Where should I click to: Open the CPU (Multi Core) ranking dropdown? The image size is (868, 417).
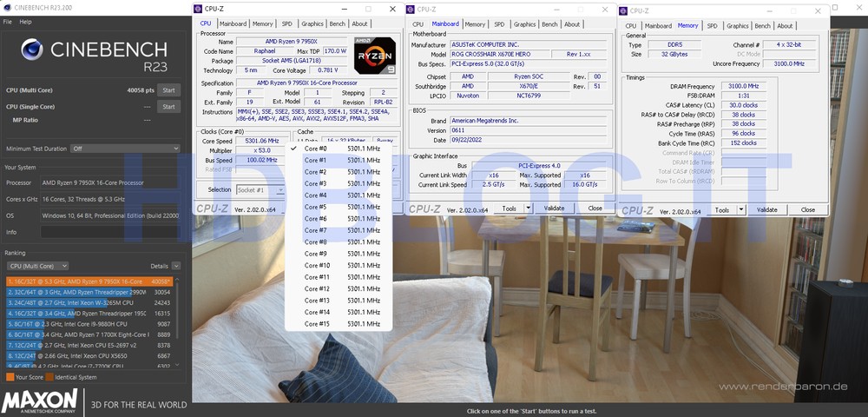pyautogui.click(x=37, y=266)
